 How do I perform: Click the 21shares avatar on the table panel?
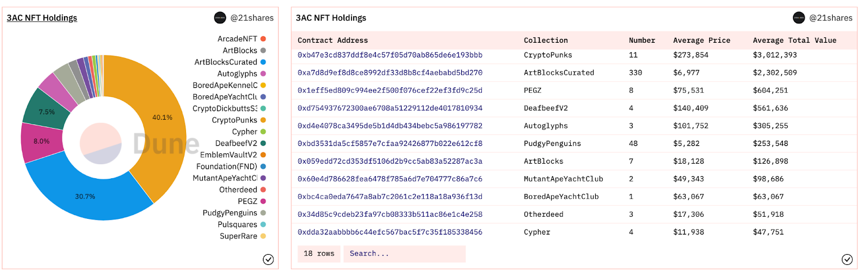799,18
